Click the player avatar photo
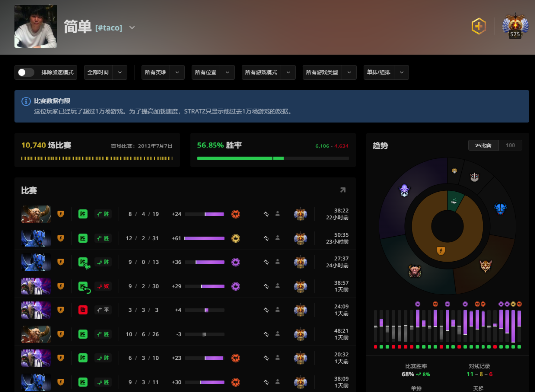The image size is (535, 392). [36, 26]
